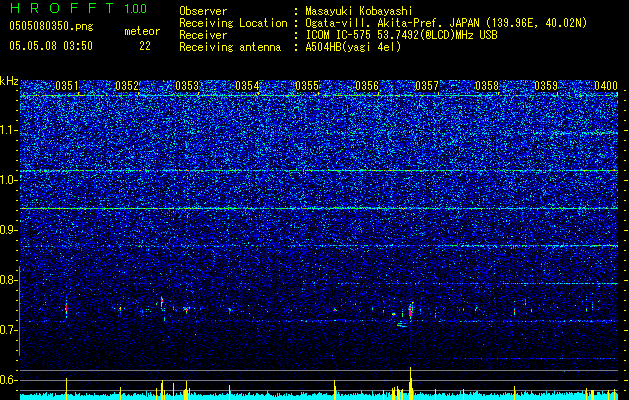629x400 pixels.
Task: Click the meteor label
Action: [x=142, y=31]
